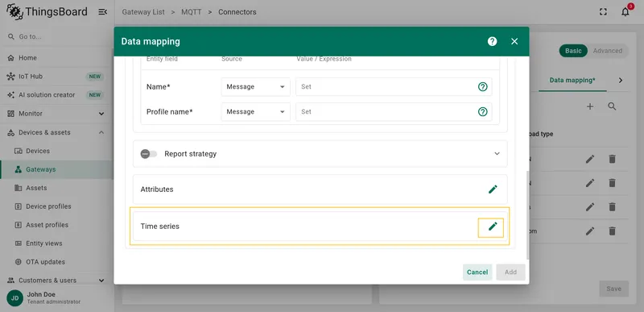Click Gateway List breadcrumb link
Viewport: 644px width, 312px height.
point(143,12)
